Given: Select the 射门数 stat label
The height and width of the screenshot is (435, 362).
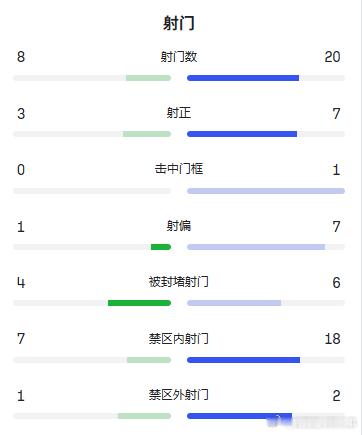Looking at the screenshot, I should (179, 56).
